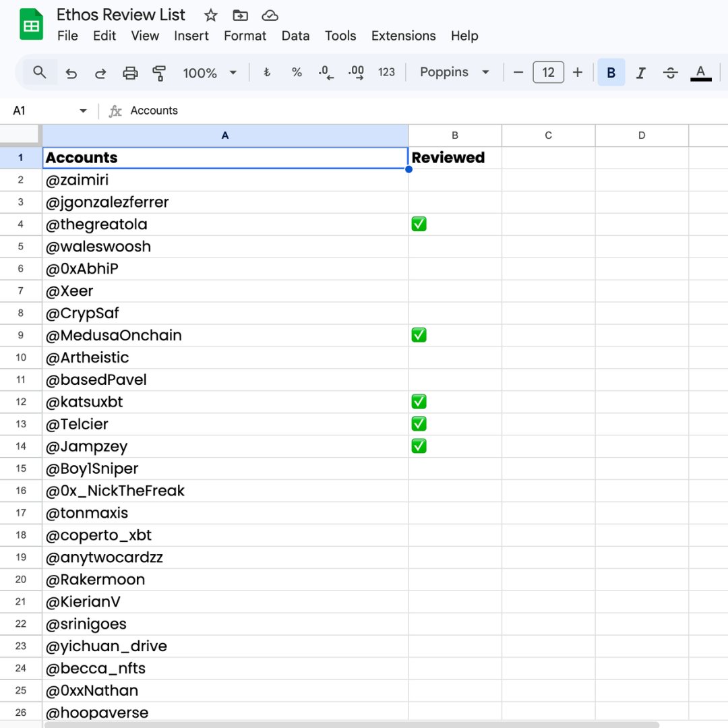Open the Data menu
The image size is (728, 728).
(x=295, y=36)
